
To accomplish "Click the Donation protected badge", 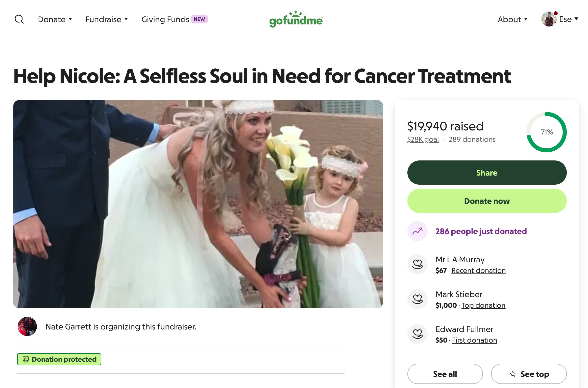I will (x=59, y=359).
